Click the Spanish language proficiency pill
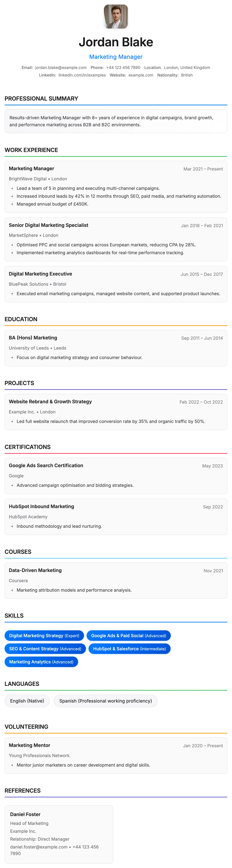 click(x=105, y=701)
